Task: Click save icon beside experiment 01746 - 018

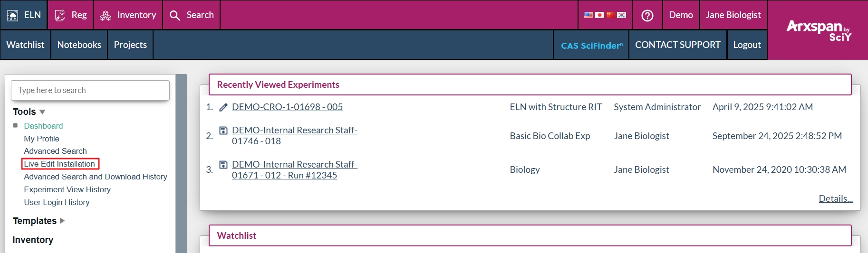Action: [x=223, y=131]
